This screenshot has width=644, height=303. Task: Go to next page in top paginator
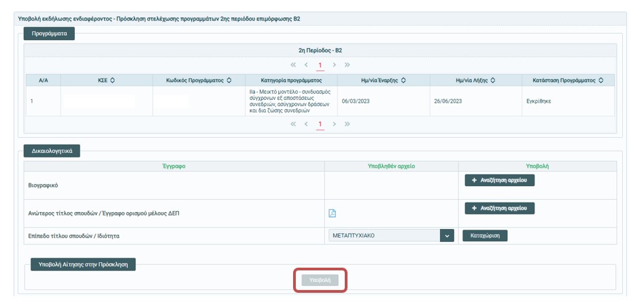[334, 65]
